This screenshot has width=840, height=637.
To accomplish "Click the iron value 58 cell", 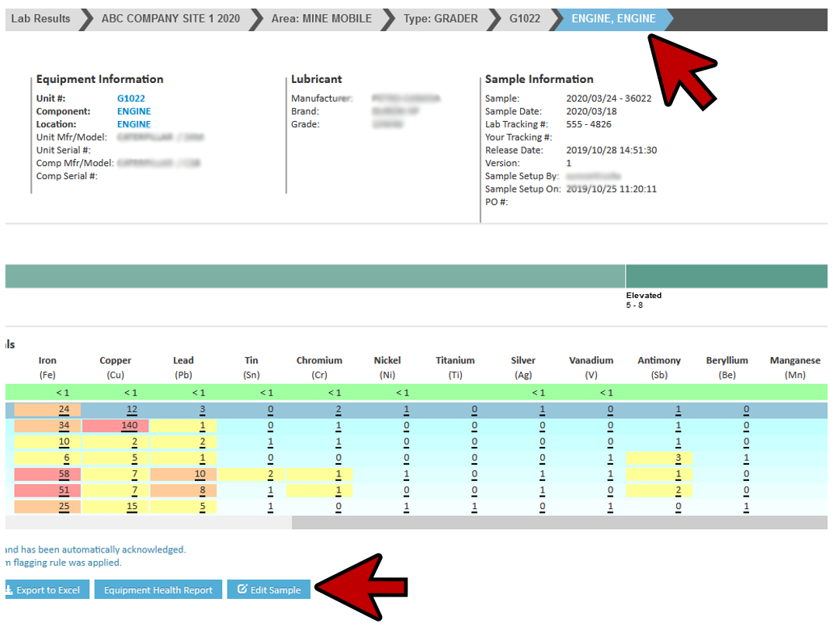I will coord(63,475).
